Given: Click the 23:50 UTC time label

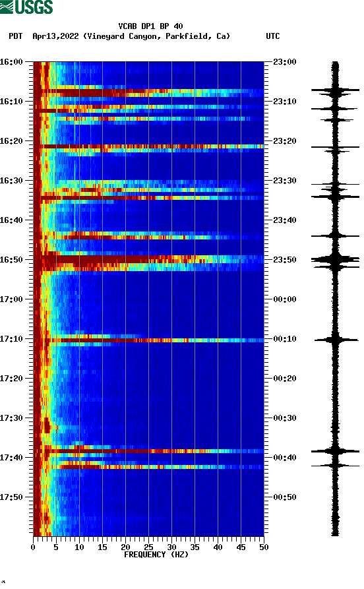Looking at the screenshot, I should (x=285, y=260).
